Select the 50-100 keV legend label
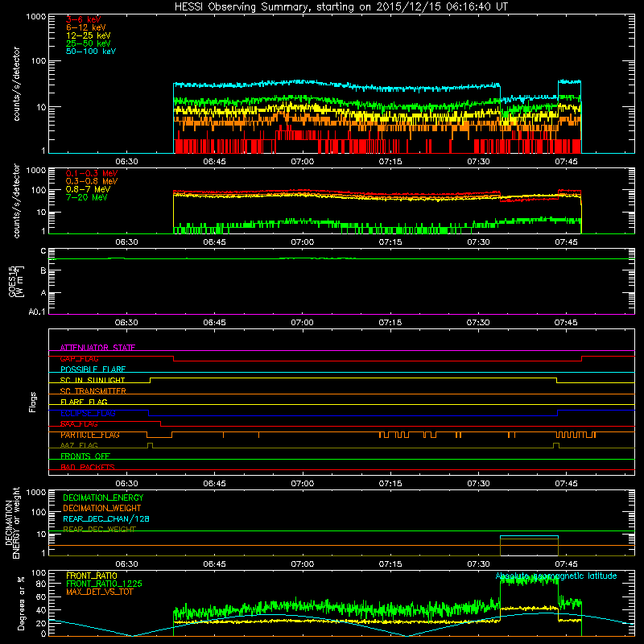The height and width of the screenshot is (644, 644). click(91, 52)
